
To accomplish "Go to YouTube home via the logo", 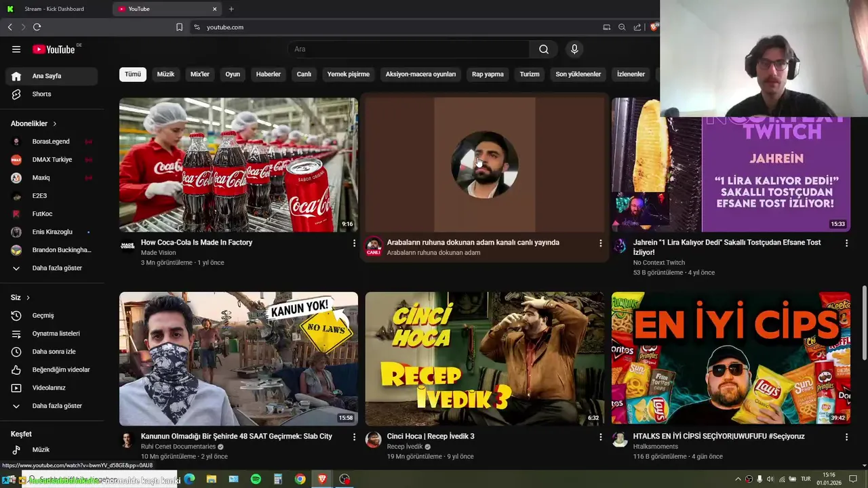I will point(54,49).
